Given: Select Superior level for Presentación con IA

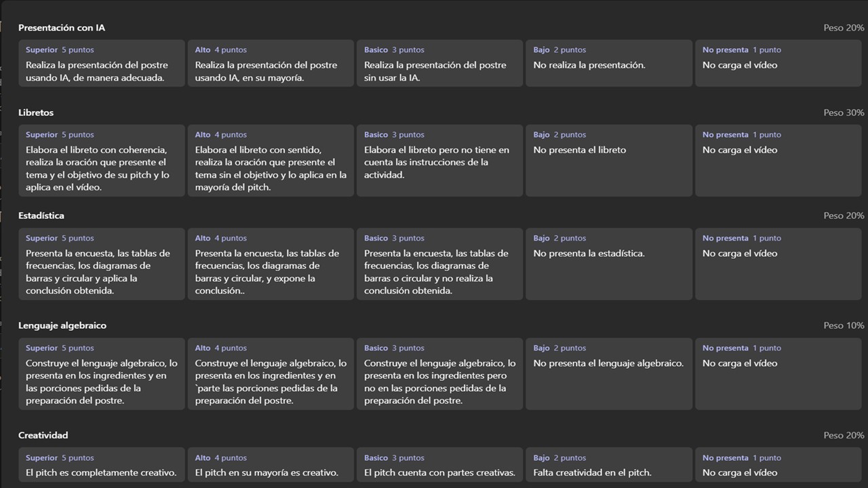Looking at the screenshot, I should 102,63.
